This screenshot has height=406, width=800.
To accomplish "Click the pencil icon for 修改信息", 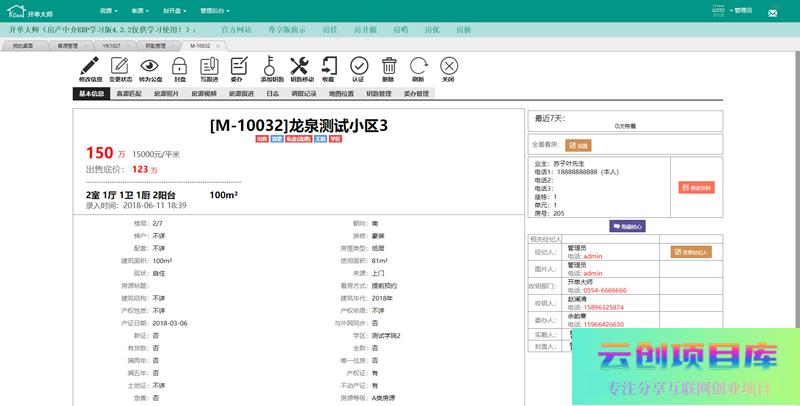I will tap(89, 65).
